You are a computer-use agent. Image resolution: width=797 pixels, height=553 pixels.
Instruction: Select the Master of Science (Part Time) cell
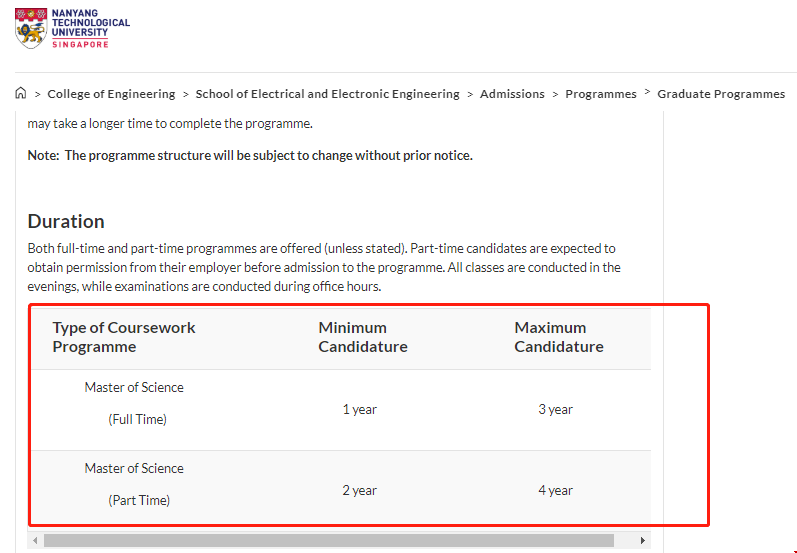pos(134,484)
